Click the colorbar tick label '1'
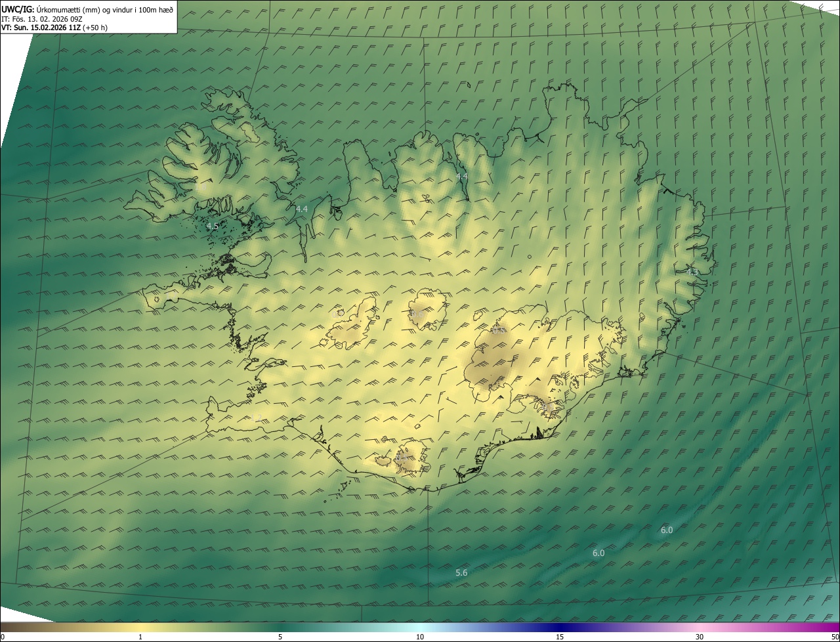The image size is (840, 642). tap(140, 637)
